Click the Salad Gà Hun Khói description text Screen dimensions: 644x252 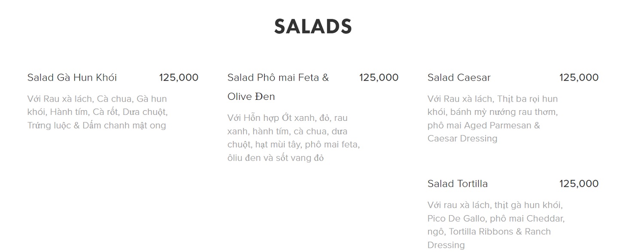coord(97,112)
